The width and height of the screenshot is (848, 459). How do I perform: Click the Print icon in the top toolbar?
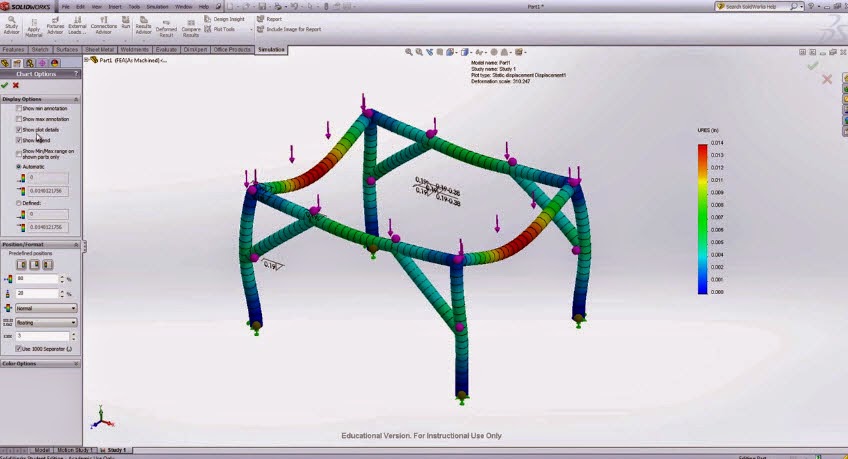click(278, 6)
